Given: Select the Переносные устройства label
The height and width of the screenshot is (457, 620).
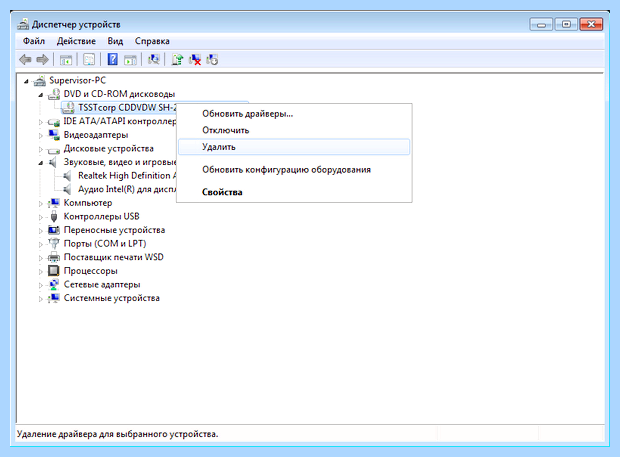Looking at the screenshot, I should (114, 230).
